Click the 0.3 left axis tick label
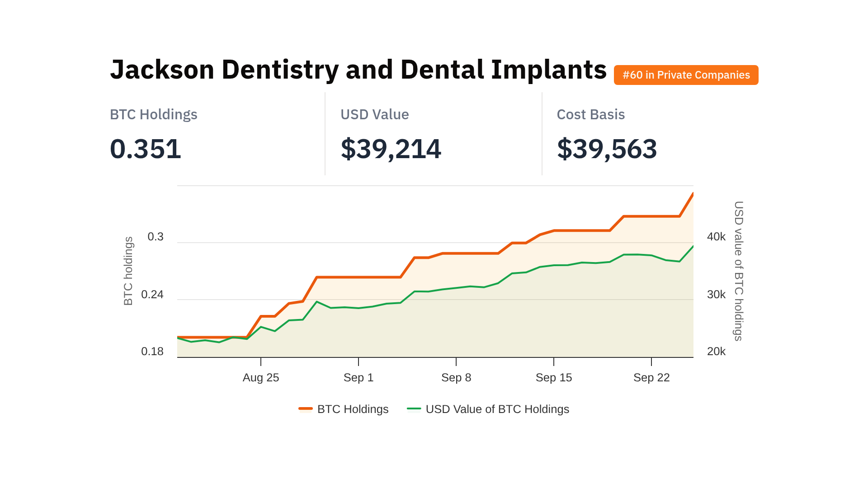868x488 pixels. pos(156,237)
